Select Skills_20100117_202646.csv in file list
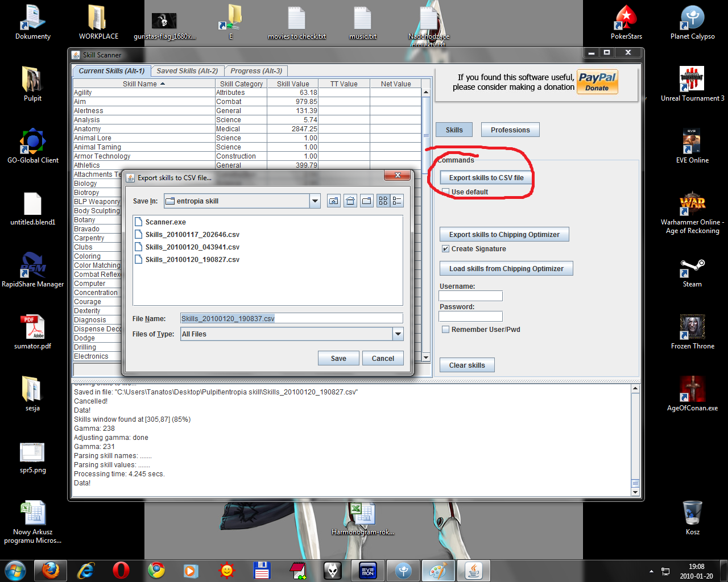728x582 pixels. 192,235
